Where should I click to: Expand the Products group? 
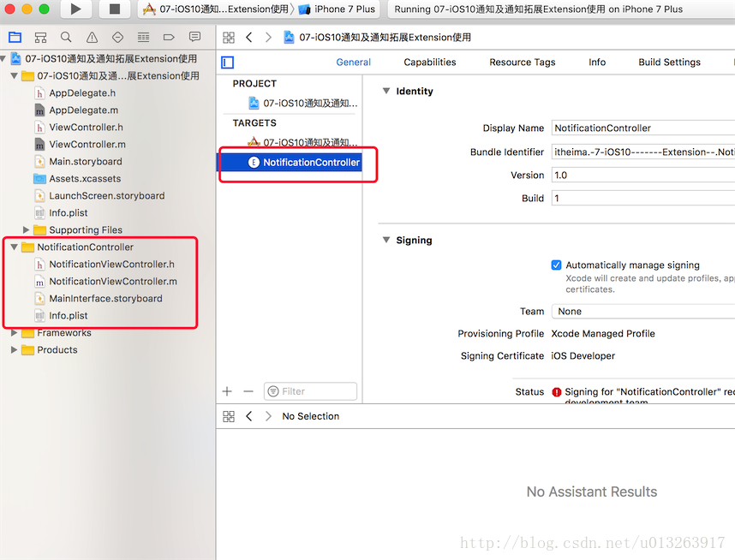(14, 349)
